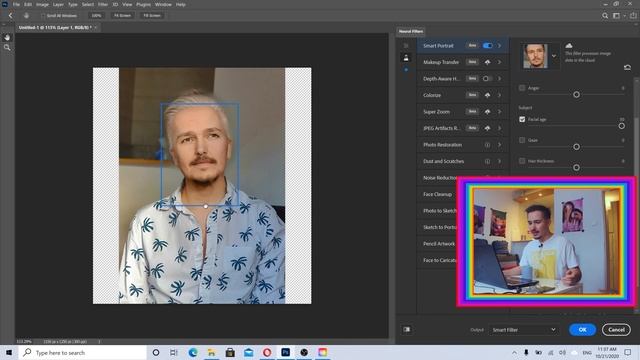Select the Zoom tool in the left toolbar
The width and height of the screenshot is (640, 360).
point(7,48)
